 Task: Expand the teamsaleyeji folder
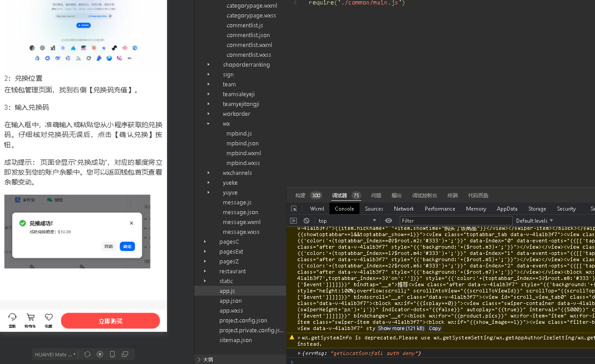pos(208,94)
